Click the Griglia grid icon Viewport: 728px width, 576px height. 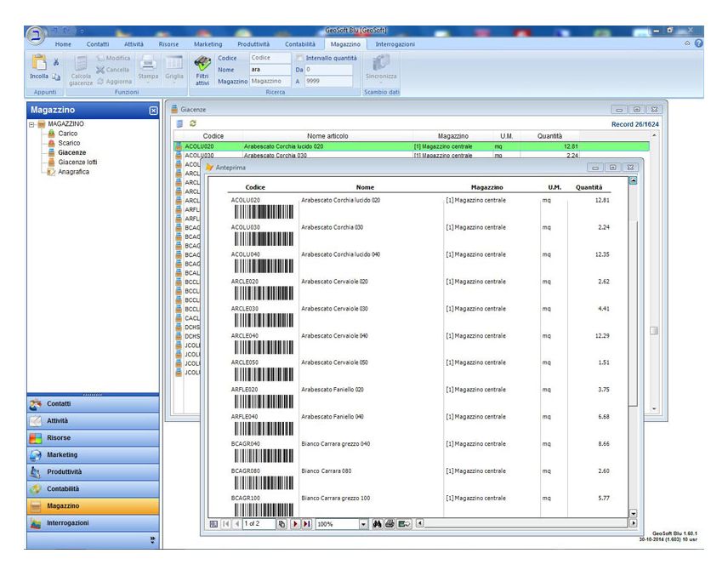174,62
